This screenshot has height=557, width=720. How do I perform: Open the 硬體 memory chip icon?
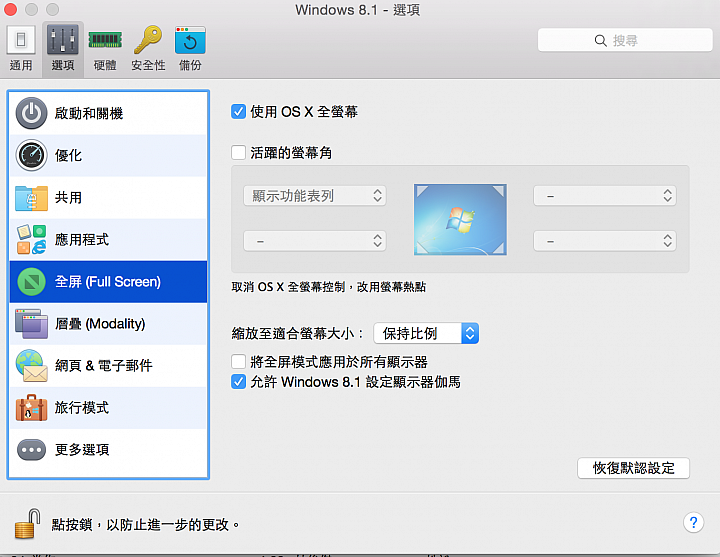(105, 40)
